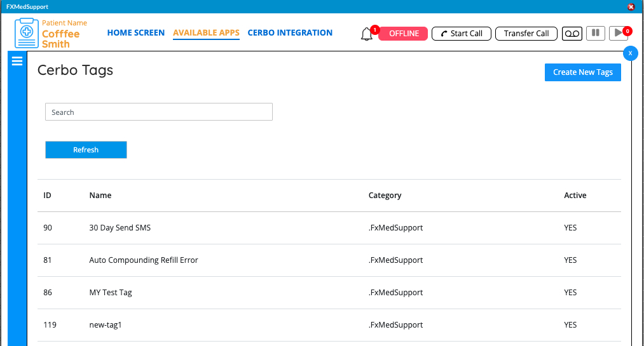Open the notification bell icon
Screen dimensions: 644x346
tap(367, 34)
